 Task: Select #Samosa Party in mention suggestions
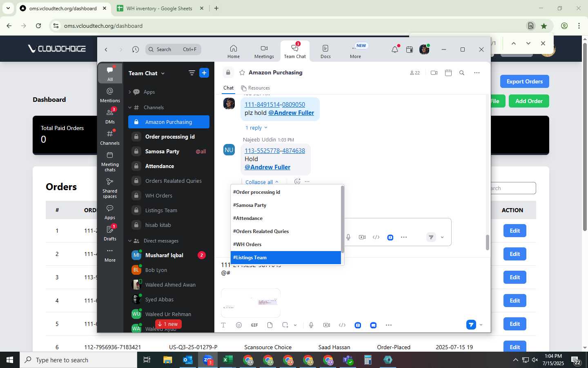pyautogui.click(x=285, y=205)
